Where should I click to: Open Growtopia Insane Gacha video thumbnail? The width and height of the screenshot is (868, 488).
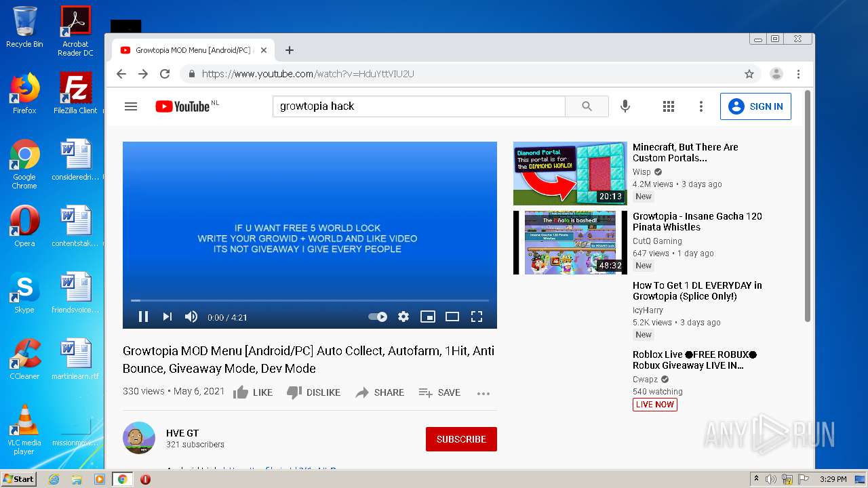570,243
